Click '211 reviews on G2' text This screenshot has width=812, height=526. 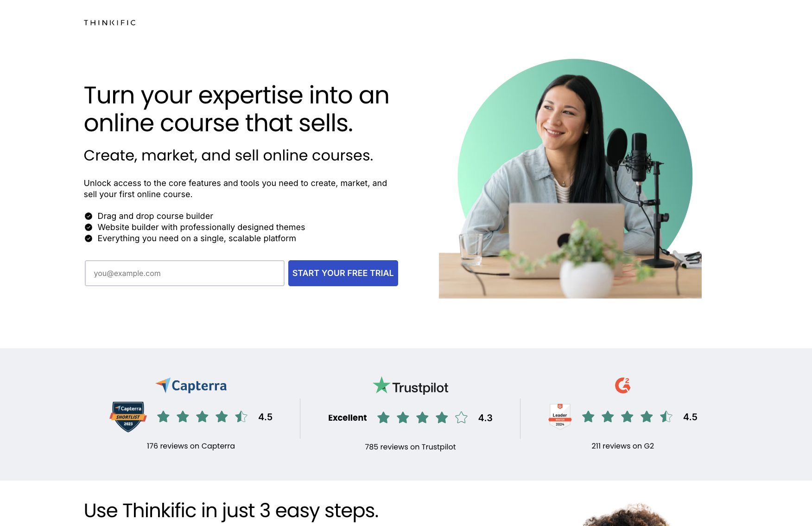[623, 446]
